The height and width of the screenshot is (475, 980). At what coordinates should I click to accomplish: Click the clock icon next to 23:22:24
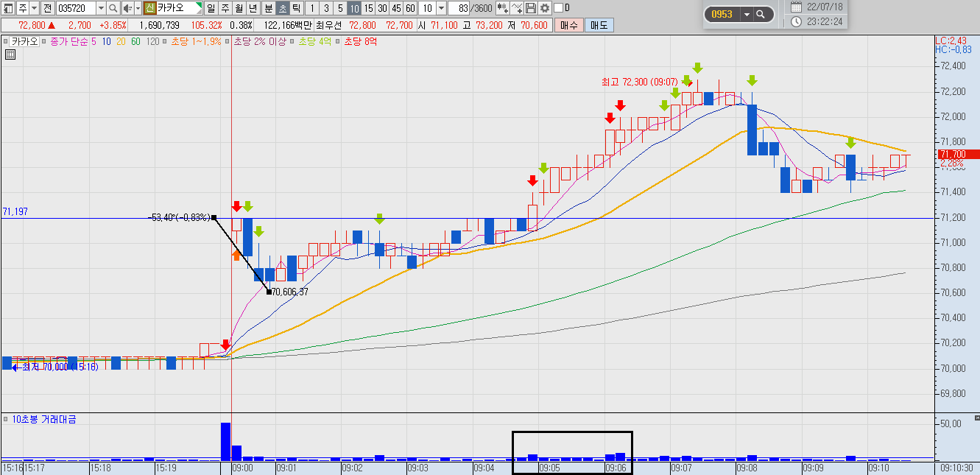tap(796, 21)
